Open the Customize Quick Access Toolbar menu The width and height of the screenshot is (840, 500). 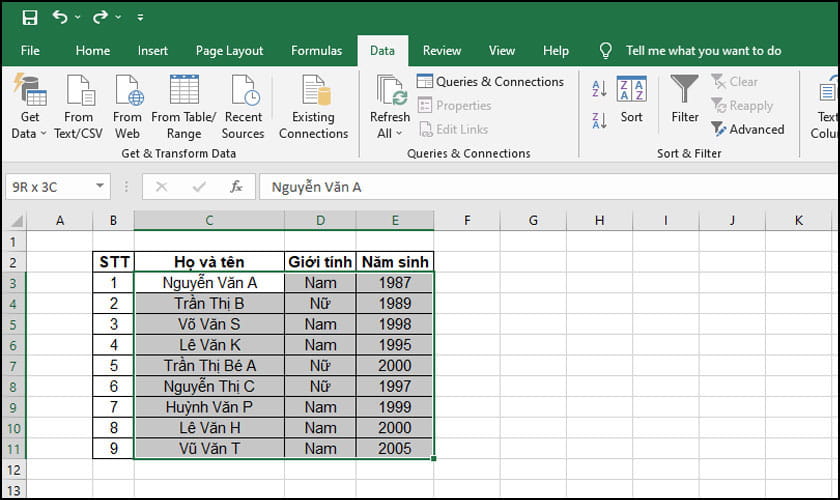pyautogui.click(x=139, y=18)
